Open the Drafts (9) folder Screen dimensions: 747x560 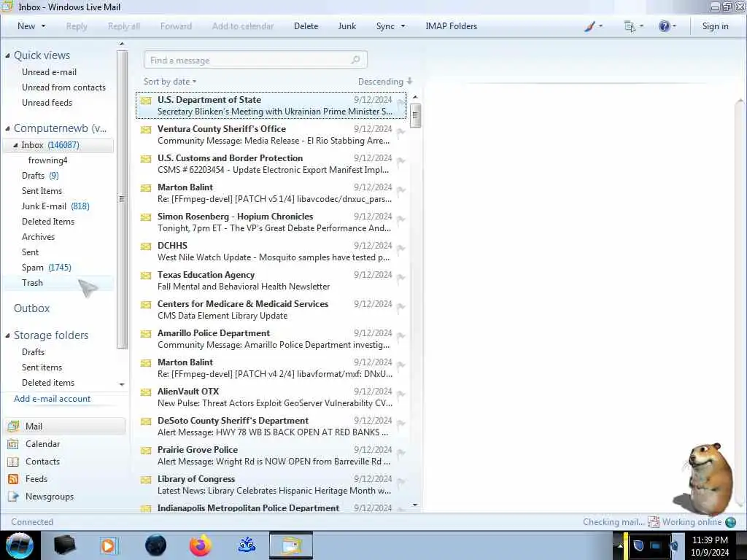click(x=40, y=176)
